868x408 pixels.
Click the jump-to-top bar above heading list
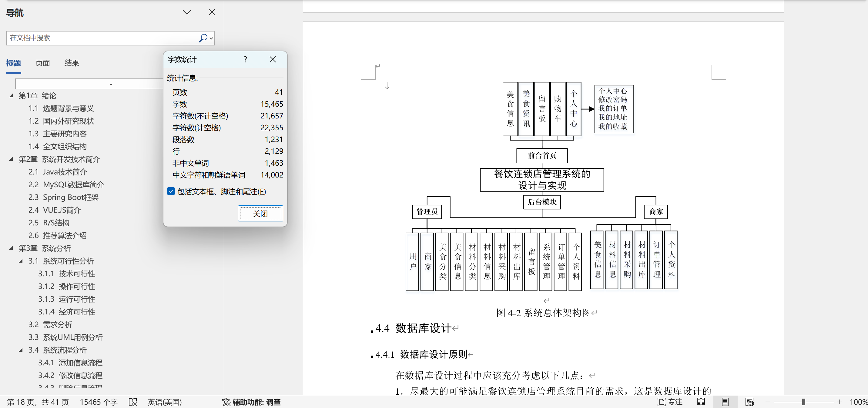click(89, 84)
